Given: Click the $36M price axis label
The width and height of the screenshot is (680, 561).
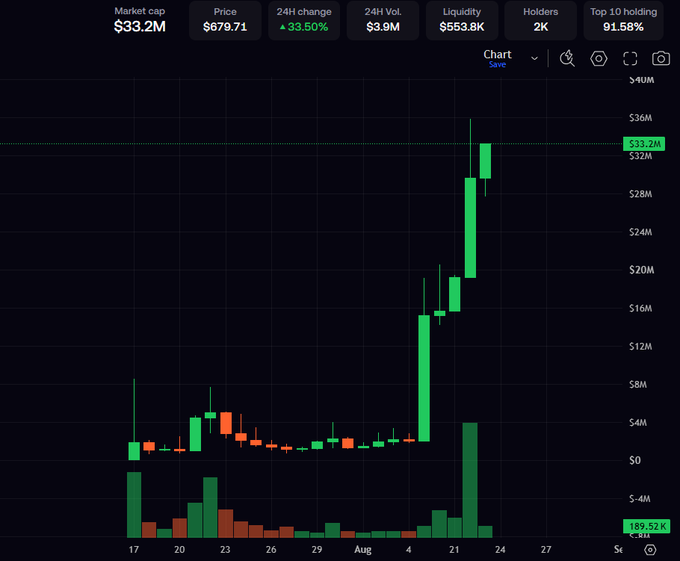Looking at the screenshot, I should click(x=641, y=118).
